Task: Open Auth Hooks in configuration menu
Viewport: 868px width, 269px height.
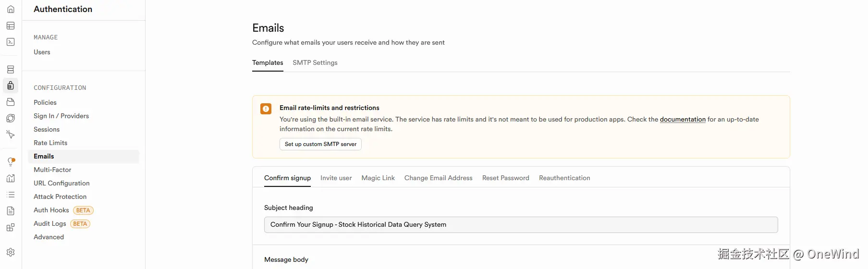Action: tap(51, 210)
